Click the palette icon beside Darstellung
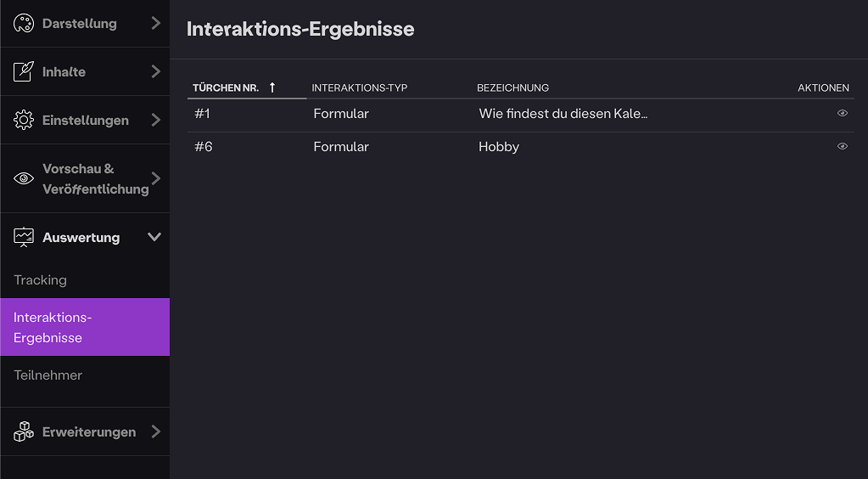The width and height of the screenshot is (868, 479). tap(24, 24)
